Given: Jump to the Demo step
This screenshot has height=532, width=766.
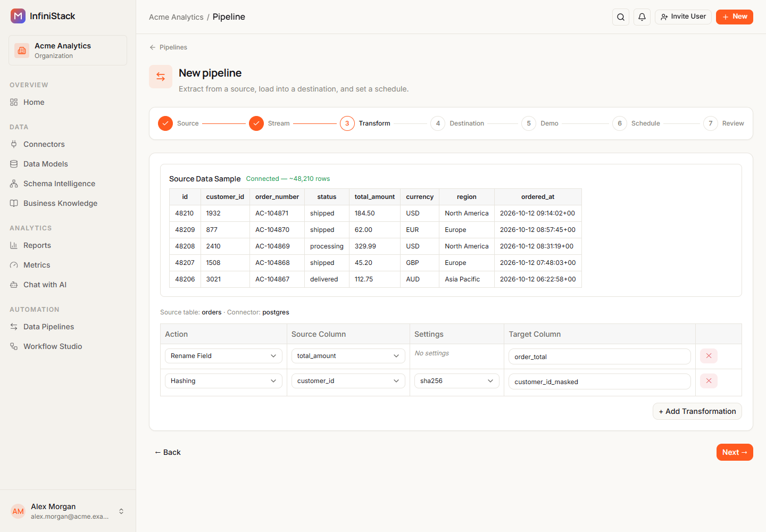Looking at the screenshot, I should 540,123.
